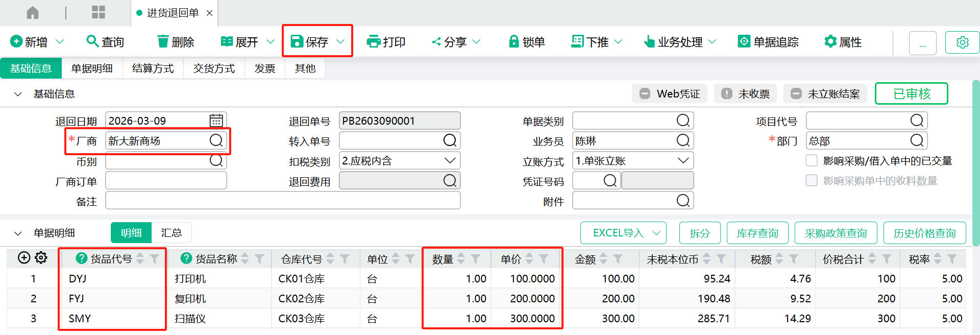Click the 锁单 lock icon
The image size is (980, 335).
point(513,41)
